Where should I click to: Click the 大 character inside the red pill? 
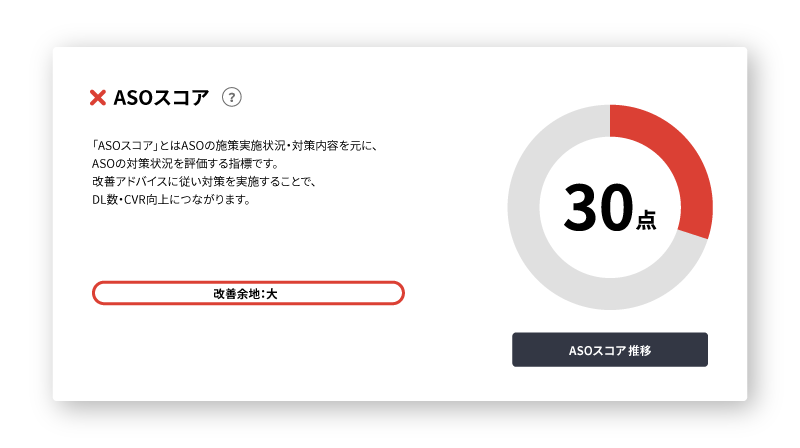tap(271, 294)
